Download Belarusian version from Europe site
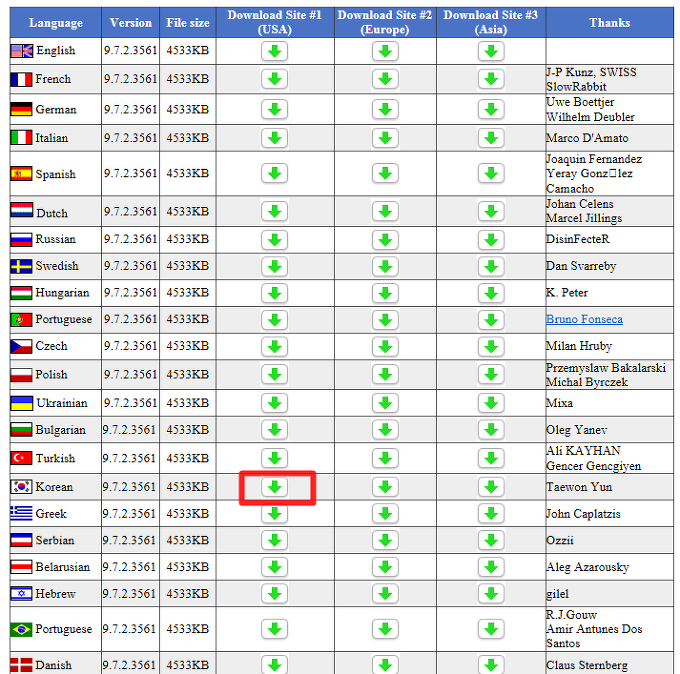680x674 pixels. point(385,567)
